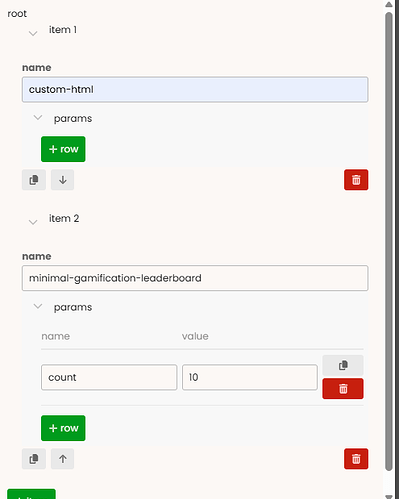399x499 pixels.
Task: Add a row to leaderboard params
Action: (63, 428)
